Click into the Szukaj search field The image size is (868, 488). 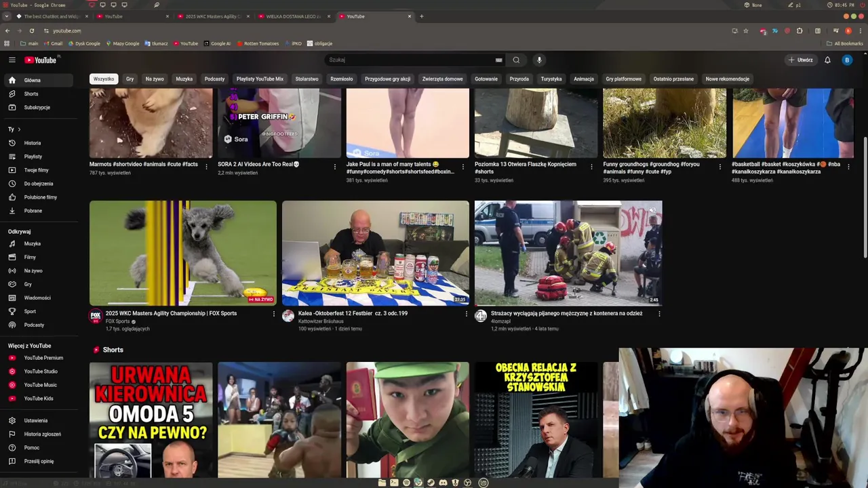pos(410,60)
